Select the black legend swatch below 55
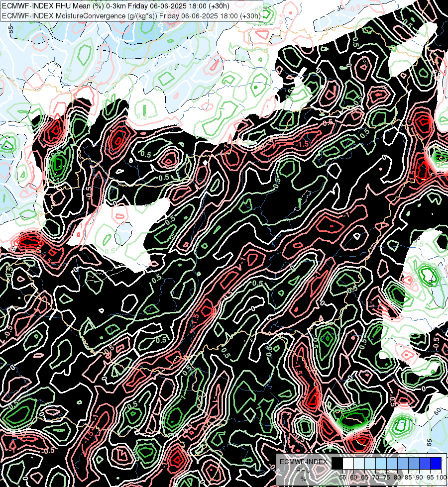This screenshot has height=487, width=448. click(337, 463)
